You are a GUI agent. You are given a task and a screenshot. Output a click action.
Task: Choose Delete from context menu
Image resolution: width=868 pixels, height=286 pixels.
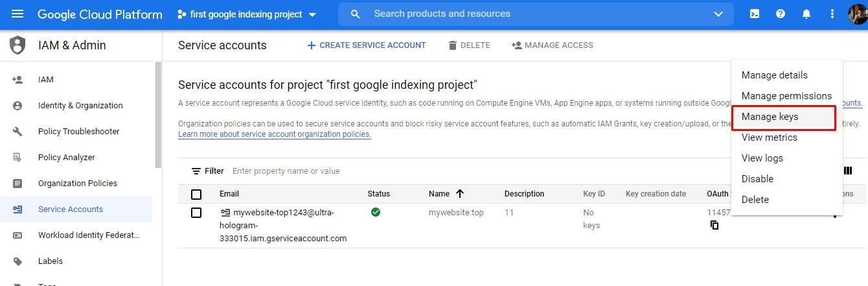click(786, 200)
